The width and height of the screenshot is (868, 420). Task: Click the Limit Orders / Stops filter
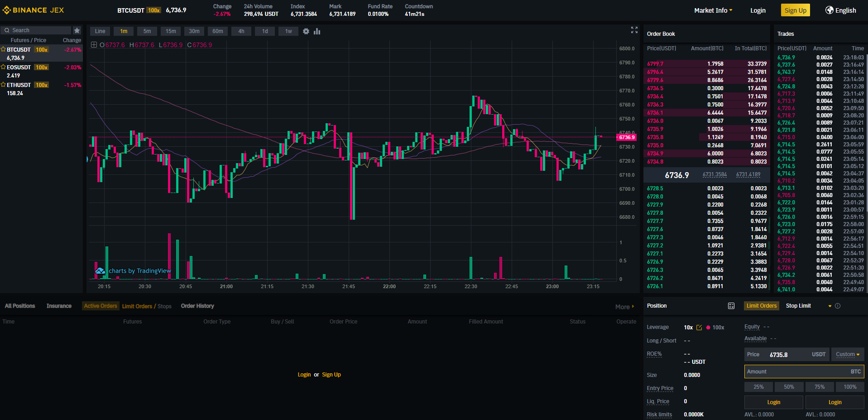(x=147, y=306)
